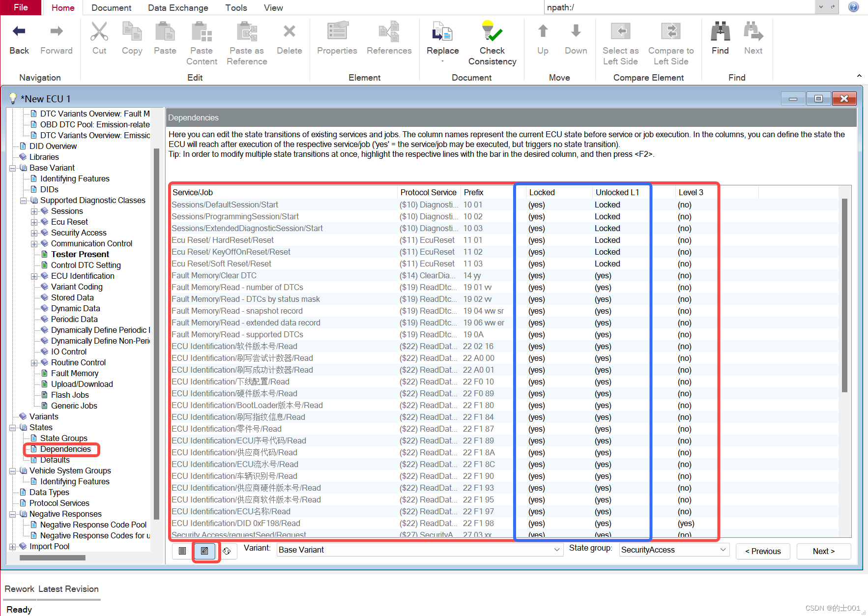This screenshot has width=868, height=616.
Task: Expand the Sessions tree node
Action: (x=34, y=211)
